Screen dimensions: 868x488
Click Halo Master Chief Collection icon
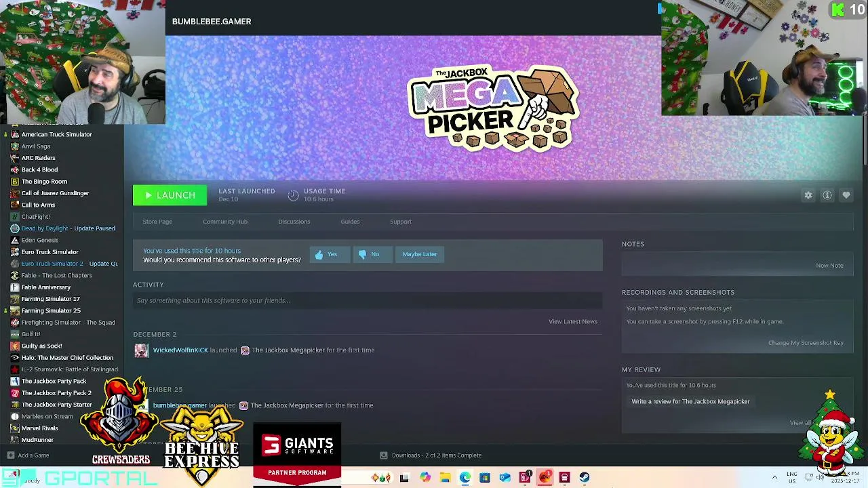coord(15,358)
